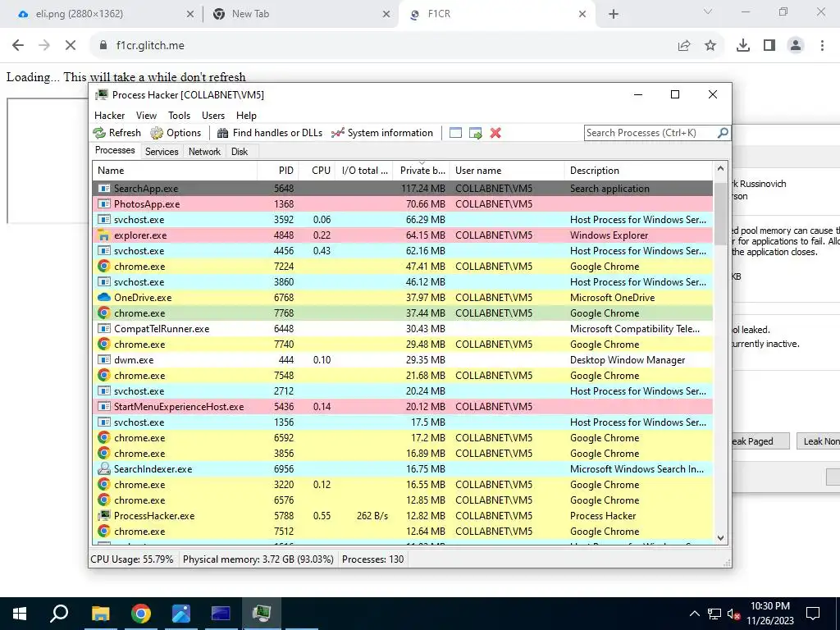Click Leak Non button in background window
This screenshot has width=840, height=630.
pos(818,441)
